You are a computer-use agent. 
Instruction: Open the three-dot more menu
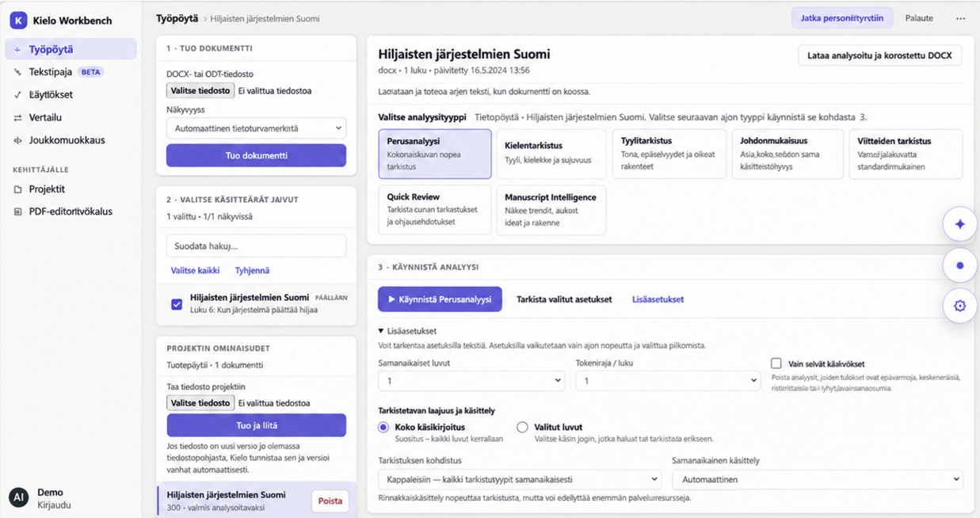pyautogui.click(x=961, y=18)
